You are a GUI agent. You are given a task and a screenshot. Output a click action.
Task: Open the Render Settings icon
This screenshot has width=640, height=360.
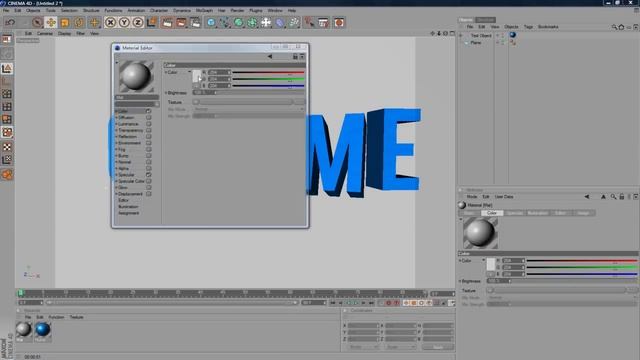(x=196, y=22)
